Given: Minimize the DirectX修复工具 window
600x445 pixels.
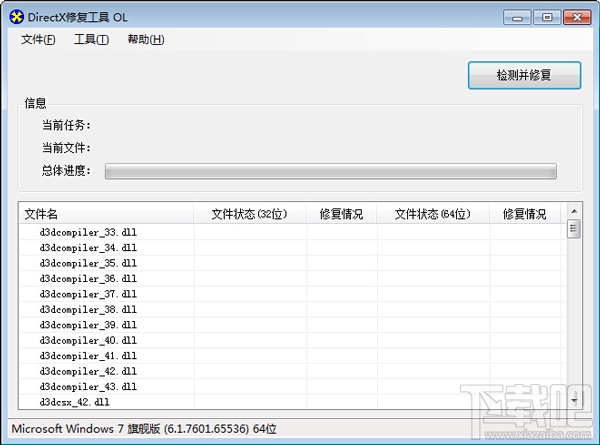Looking at the screenshot, I should tap(517, 18).
